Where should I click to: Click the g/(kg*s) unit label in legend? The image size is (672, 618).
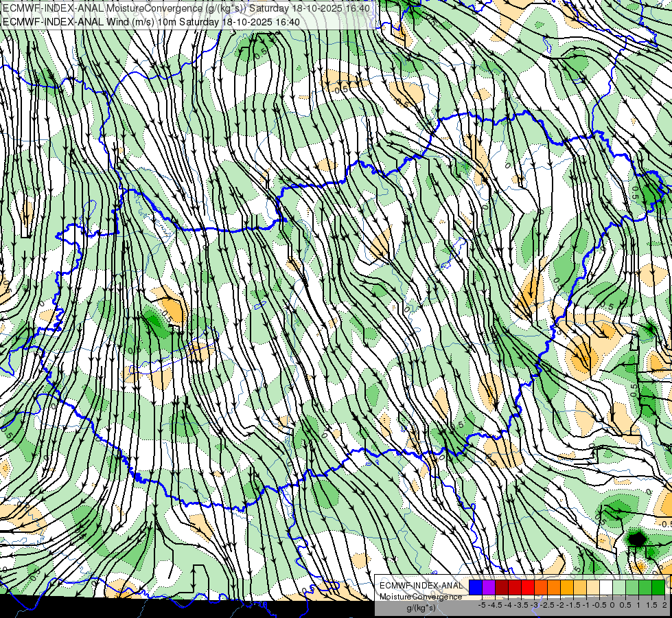click(x=421, y=608)
